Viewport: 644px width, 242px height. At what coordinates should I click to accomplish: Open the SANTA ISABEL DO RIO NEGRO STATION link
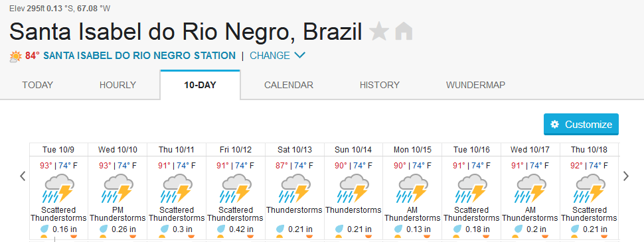coord(139,56)
